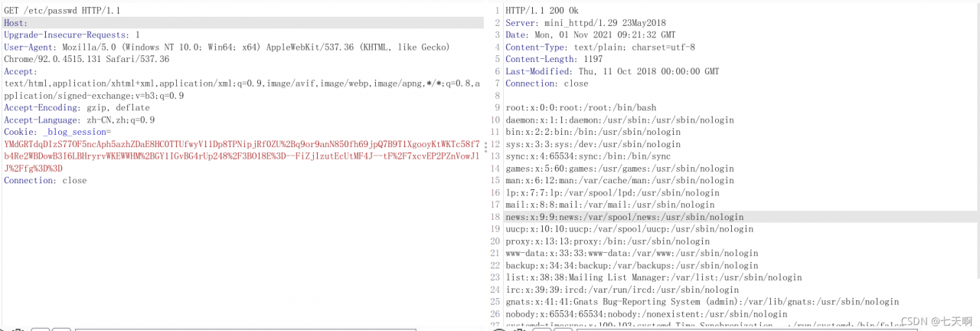Click the Content-Type: text/plain response header
The height and width of the screenshot is (331, 980).
pyautogui.click(x=600, y=48)
